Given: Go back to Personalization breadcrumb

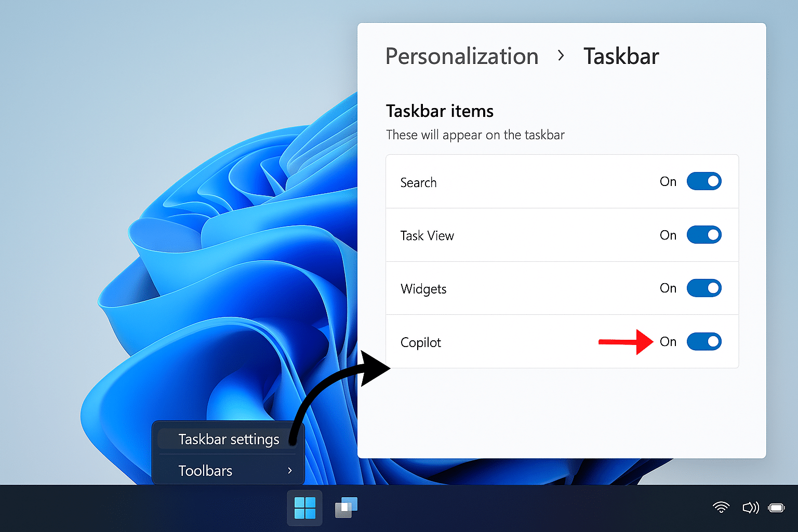Looking at the screenshot, I should [462, 56].
